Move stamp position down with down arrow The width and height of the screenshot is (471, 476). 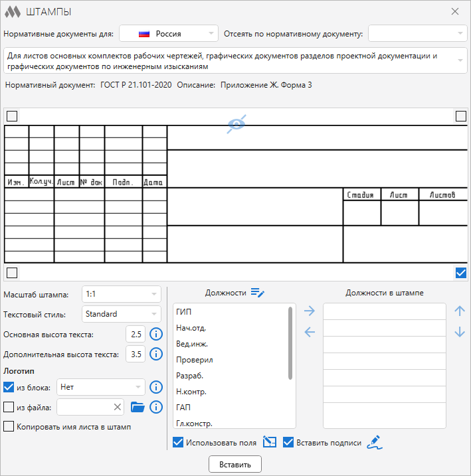click(x=460, y=332)
